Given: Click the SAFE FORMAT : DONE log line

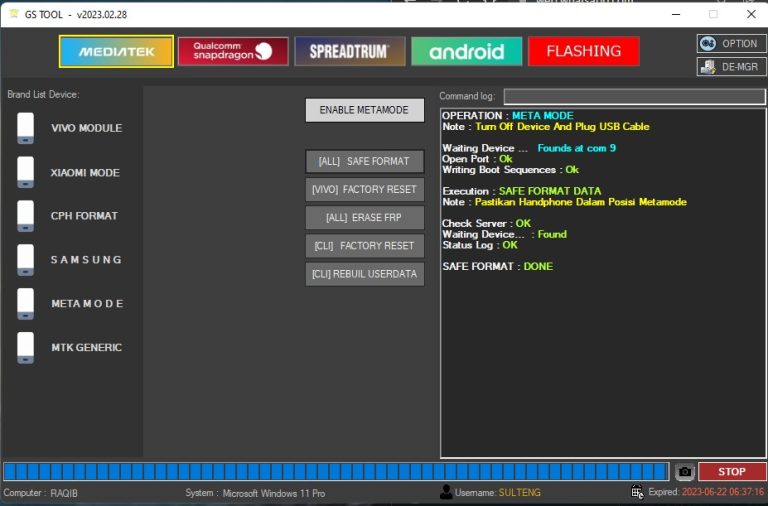Looking at the screenshot, I should pos(497,266).
